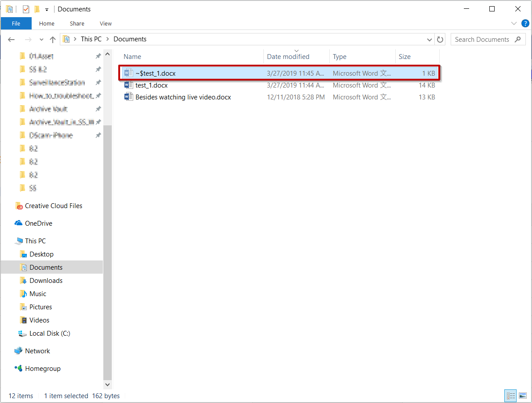Click the Back navigation arrow
This screenshot has height=403, width=532.
[x=11, y=40]
